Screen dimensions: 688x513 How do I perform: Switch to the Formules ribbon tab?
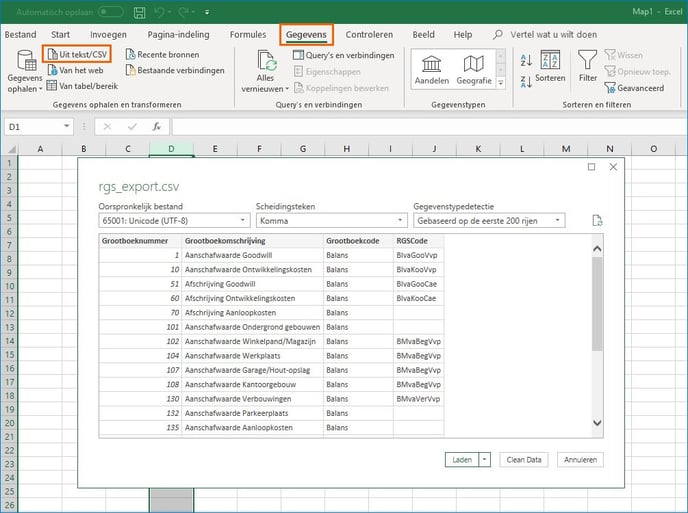(x=248, y=34)
